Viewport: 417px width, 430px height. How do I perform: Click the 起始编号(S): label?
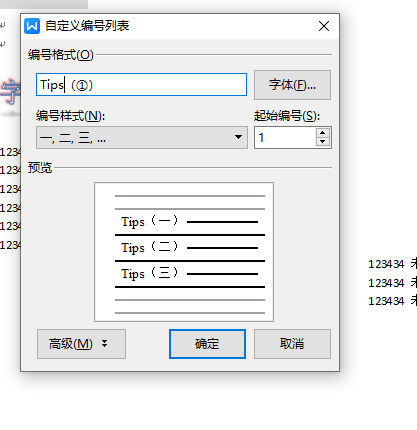[x=287, y=116]
